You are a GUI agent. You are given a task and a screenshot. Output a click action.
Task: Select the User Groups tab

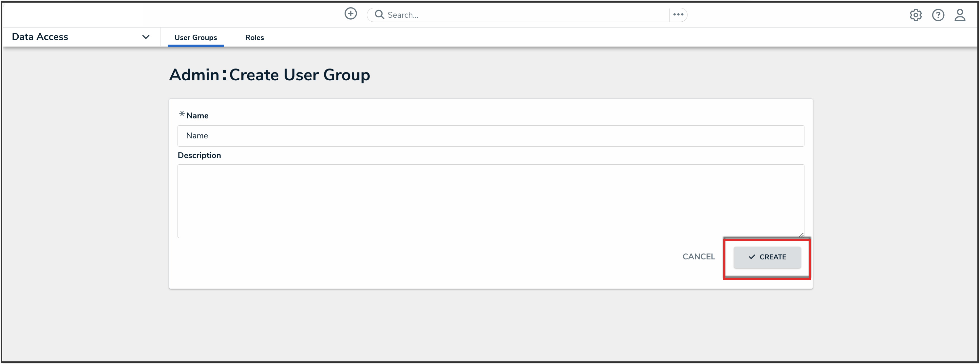tap(196, 37)
